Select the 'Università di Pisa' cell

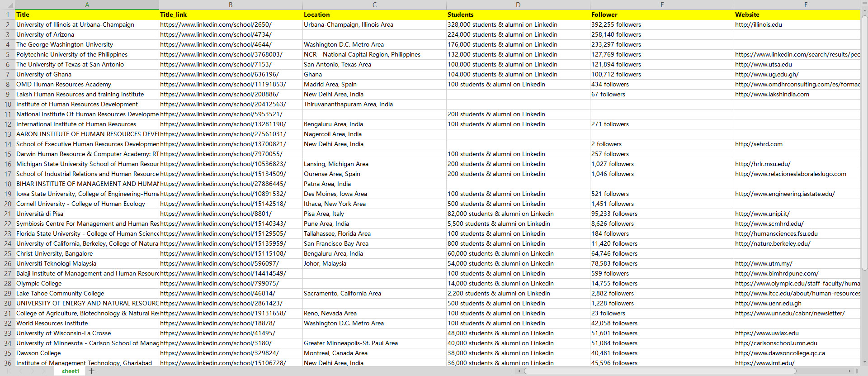coord(87,214)
